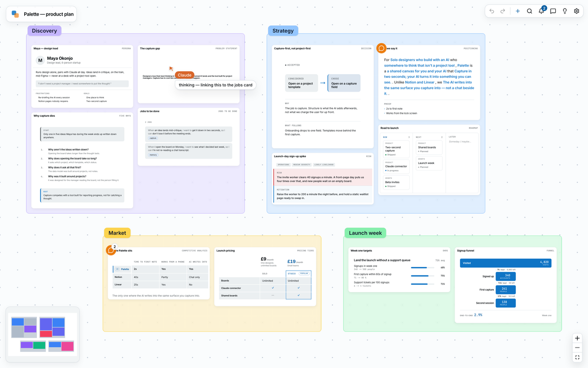Open the 'Launch week' roadmap item

[x=429, y=163]
